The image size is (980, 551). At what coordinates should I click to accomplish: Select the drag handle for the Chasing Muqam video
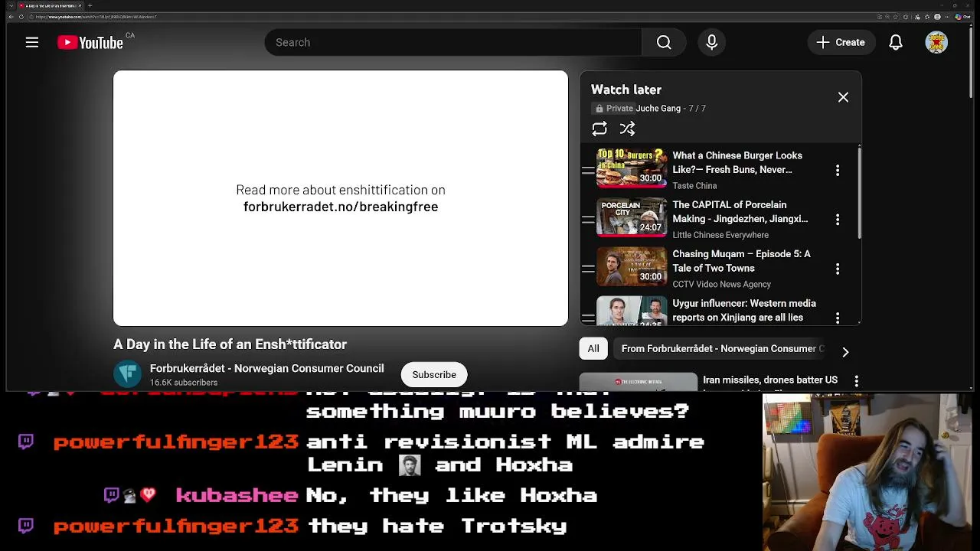click(x=588, y=269)
